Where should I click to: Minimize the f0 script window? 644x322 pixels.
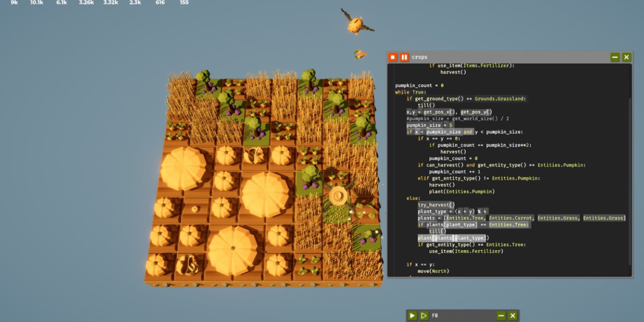tap(501, 316)
